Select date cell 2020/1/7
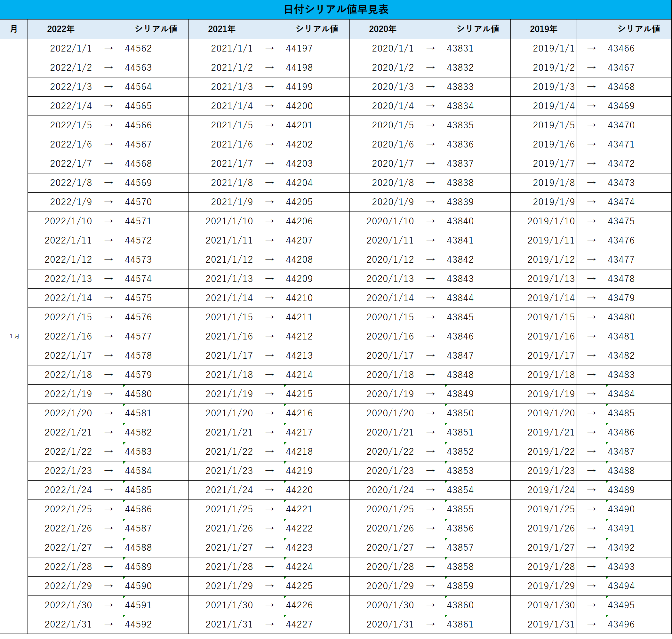The height and width of the screenshot is (639, 672). point(382,164)
